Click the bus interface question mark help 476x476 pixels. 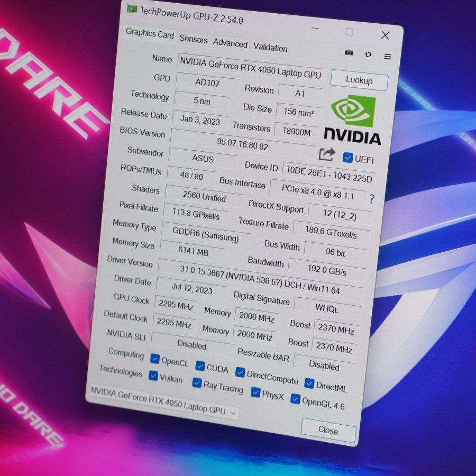coord(372,199)
